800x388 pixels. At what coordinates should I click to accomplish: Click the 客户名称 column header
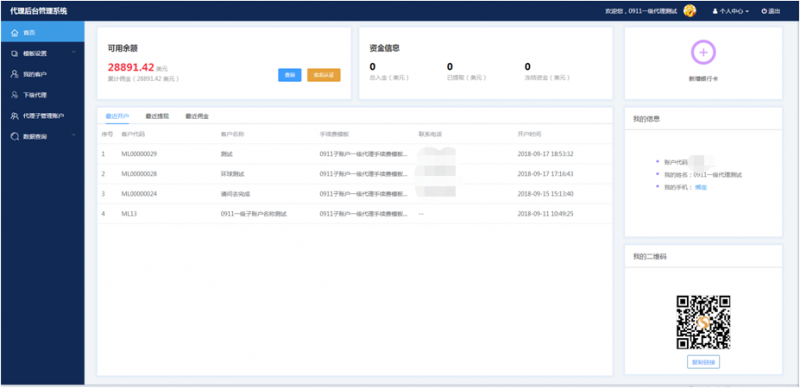pyautogui.click(x=232, y=134)
